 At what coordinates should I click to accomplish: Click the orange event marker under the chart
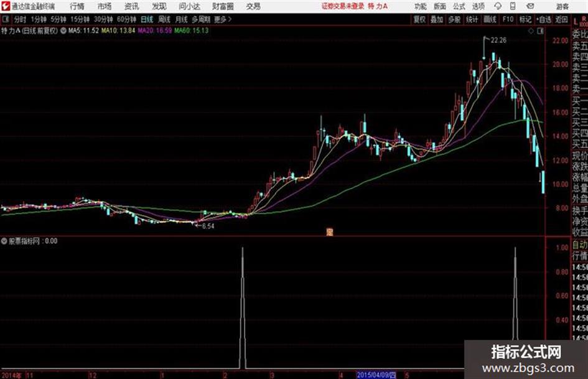coord(330,232)
